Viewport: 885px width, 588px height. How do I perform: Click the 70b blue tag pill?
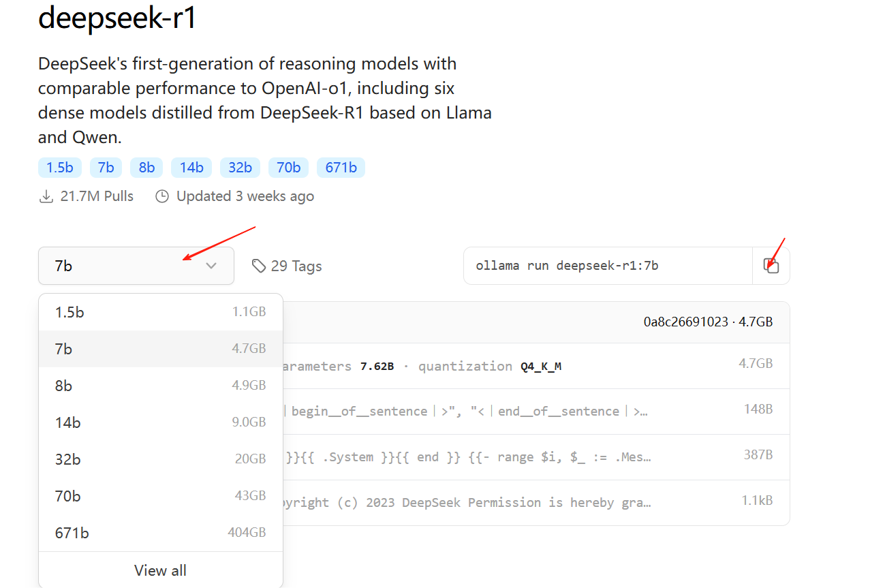click(x=288, y=167)
